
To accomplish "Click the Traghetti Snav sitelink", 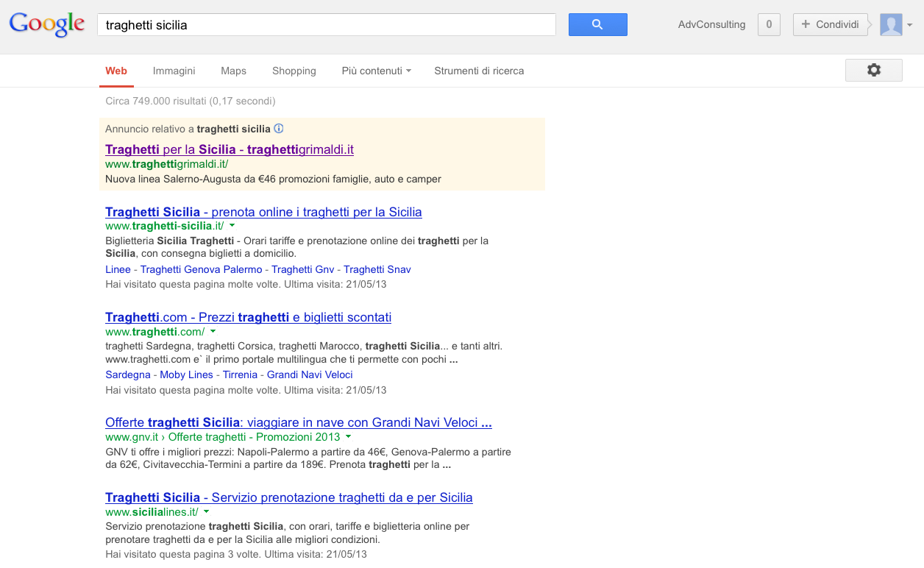I will coord(377,269).
